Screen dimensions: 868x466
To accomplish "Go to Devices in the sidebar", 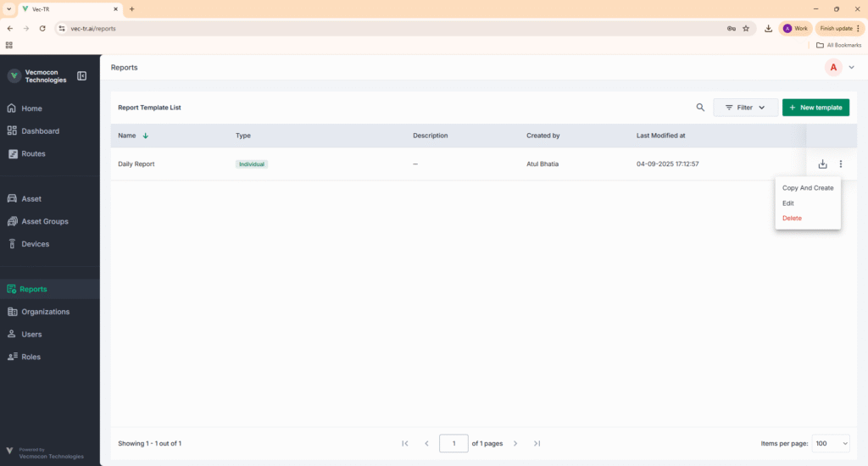I will click(35, 244).
